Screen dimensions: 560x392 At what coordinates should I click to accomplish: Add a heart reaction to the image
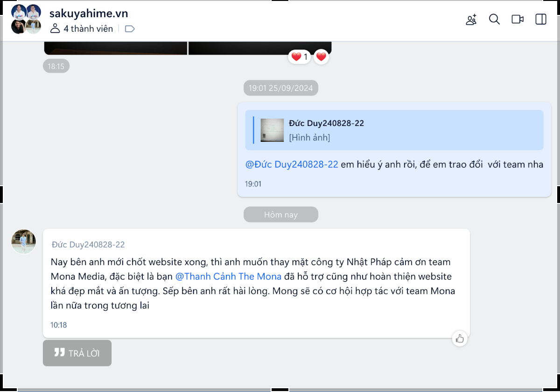[321, 57]
